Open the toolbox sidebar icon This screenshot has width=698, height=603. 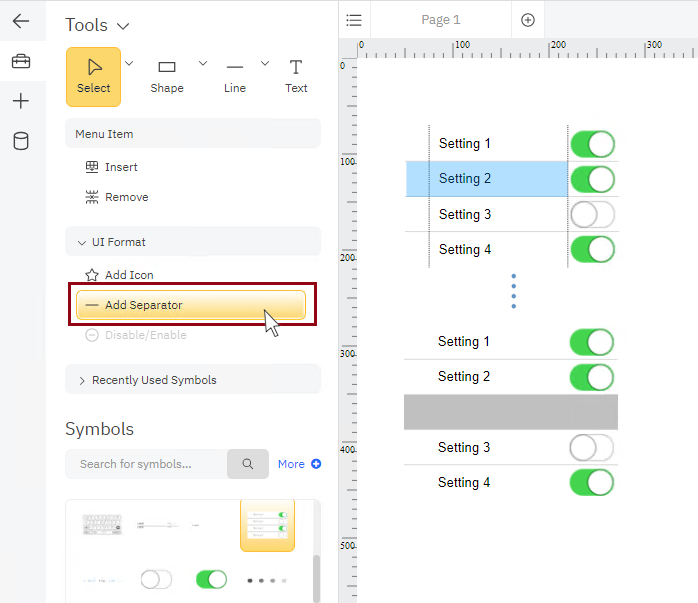click(x=21, y=61)
